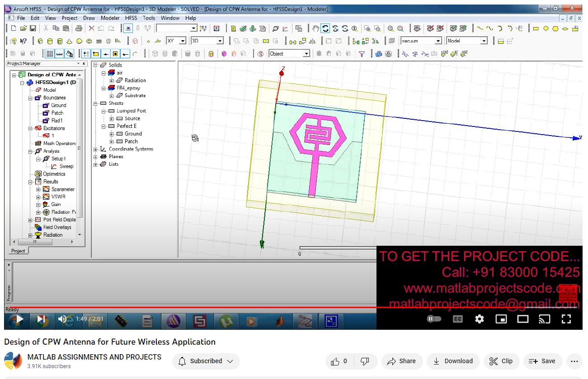Click the Validate design checkmark icon
Viewport: 588px width, 379px height.
[x=243, y=28]
